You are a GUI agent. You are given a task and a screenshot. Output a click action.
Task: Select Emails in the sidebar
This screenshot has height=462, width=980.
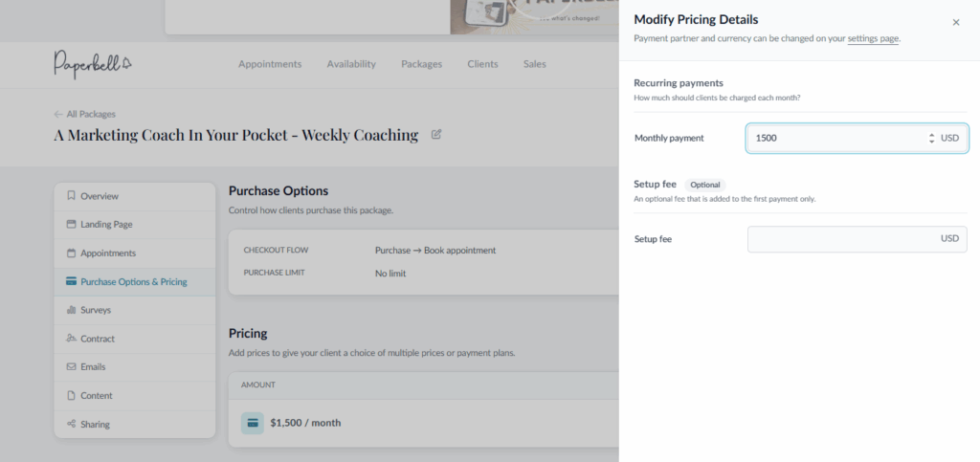pos(134,366)
